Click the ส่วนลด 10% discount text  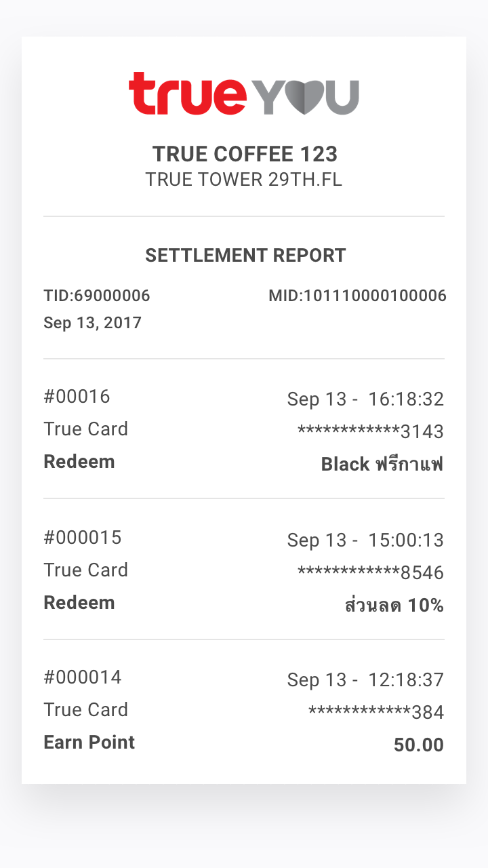click(x=394, y=605)
